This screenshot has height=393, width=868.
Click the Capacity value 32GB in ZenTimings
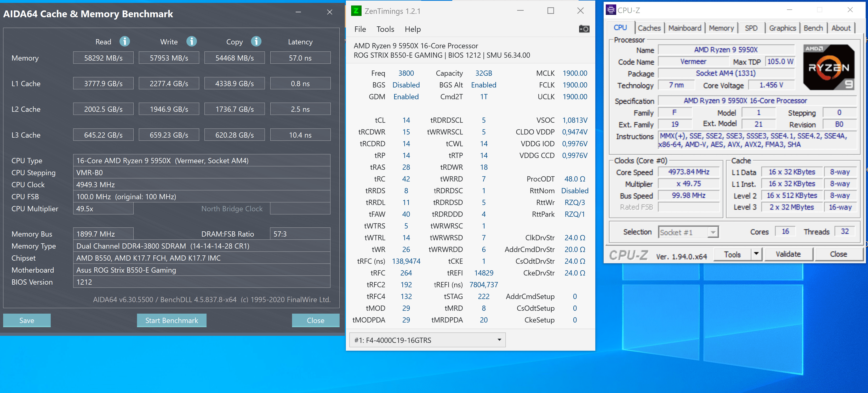(483, 73)
